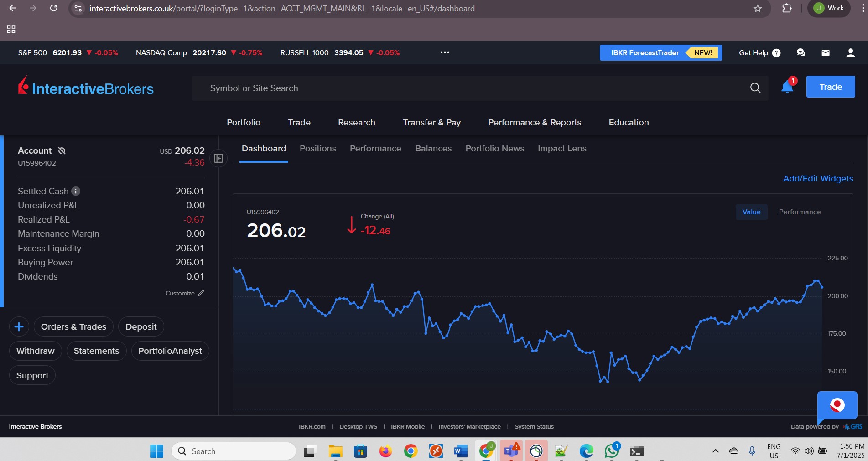Select the Dashboard tab

coord(264,149)
